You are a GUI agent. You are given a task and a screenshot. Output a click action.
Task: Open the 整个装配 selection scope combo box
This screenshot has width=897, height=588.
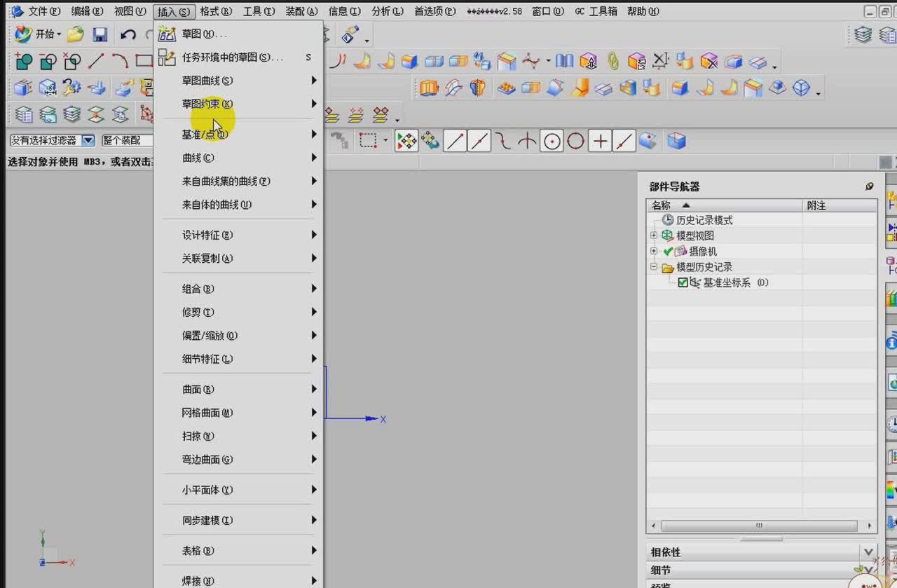(128, 140)
